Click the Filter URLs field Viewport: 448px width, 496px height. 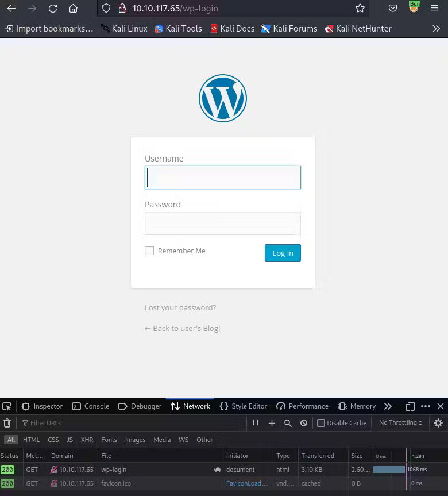(x=133, y=423)
